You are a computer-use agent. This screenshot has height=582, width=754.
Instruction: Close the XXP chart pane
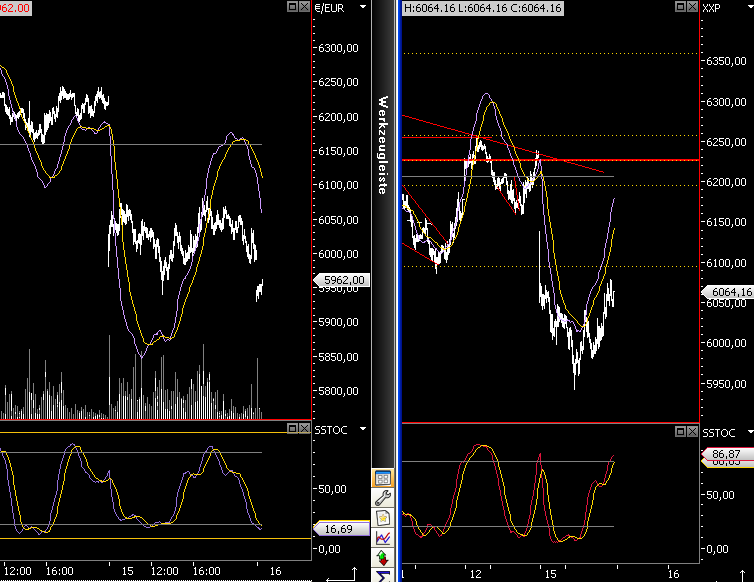(x=693, y=7)
